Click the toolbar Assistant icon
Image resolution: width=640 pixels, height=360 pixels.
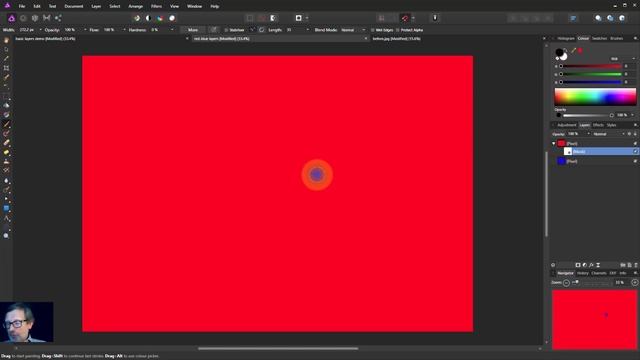point(435,18)
